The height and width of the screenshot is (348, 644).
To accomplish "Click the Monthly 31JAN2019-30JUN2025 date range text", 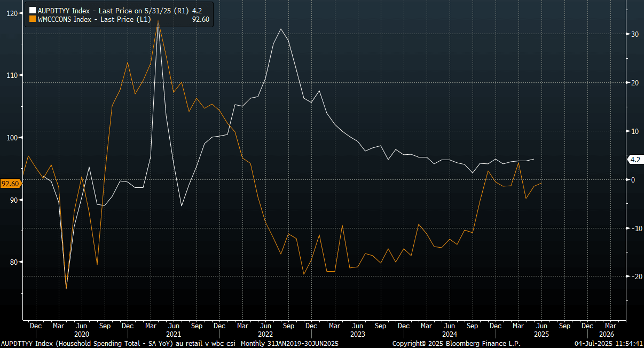I will click(289, 343).
